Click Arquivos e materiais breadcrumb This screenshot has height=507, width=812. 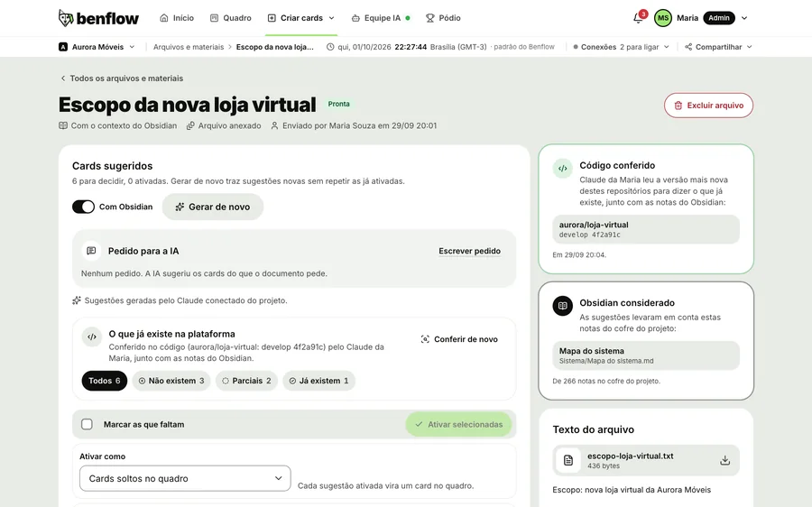pos(189,47)
